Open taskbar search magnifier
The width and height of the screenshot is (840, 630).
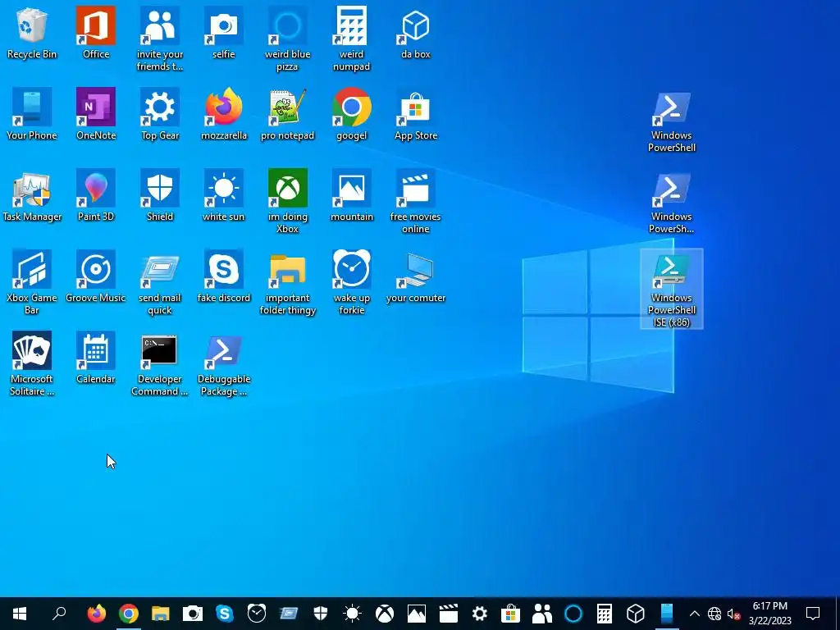59,614
